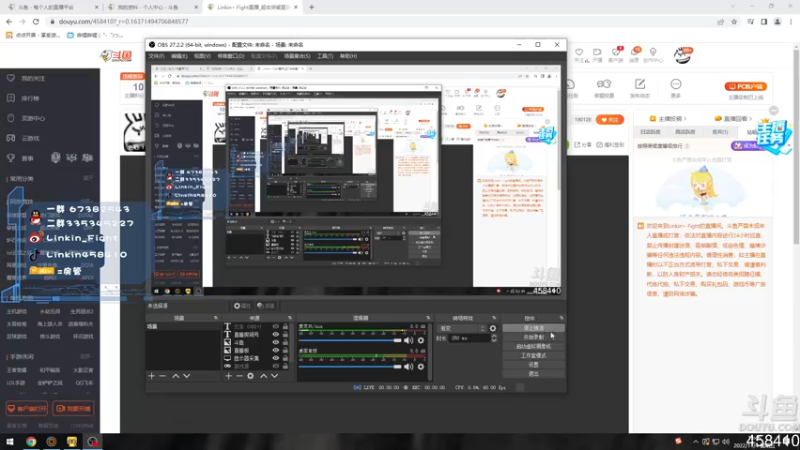Toggle the lock on the first text source
The height and width of the screenshot is (450, 800).
pos(285,327)
